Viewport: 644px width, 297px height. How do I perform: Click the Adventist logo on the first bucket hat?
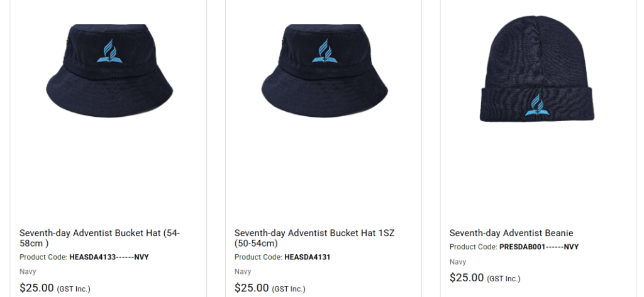click(x=109, y=51)
